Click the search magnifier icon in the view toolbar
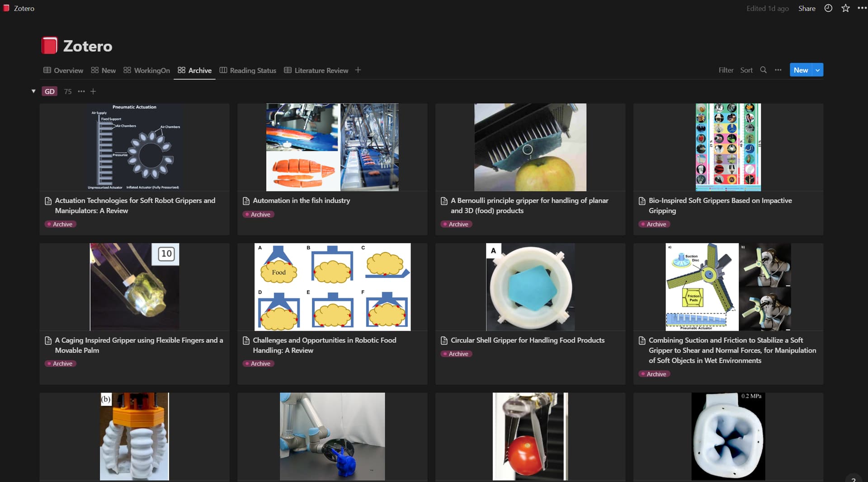Image resolution: width=868 pixels, height=482 pixels. [x=763, y=70]
